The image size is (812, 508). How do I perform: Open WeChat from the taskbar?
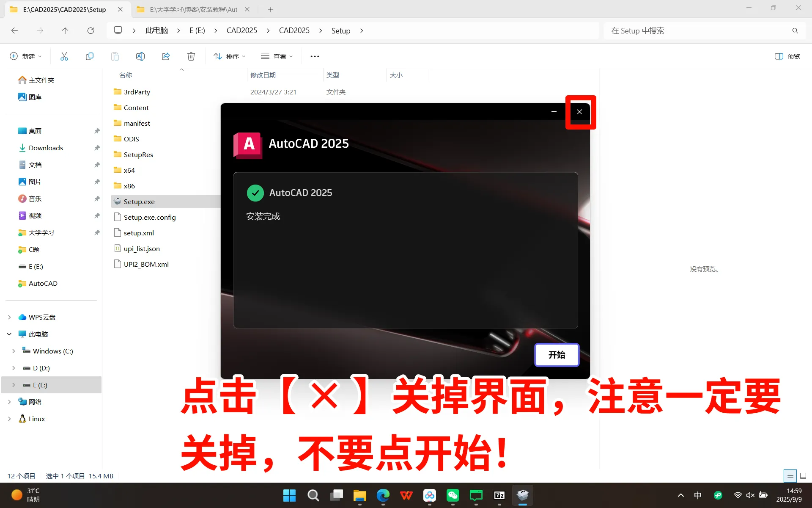point(453,495)
